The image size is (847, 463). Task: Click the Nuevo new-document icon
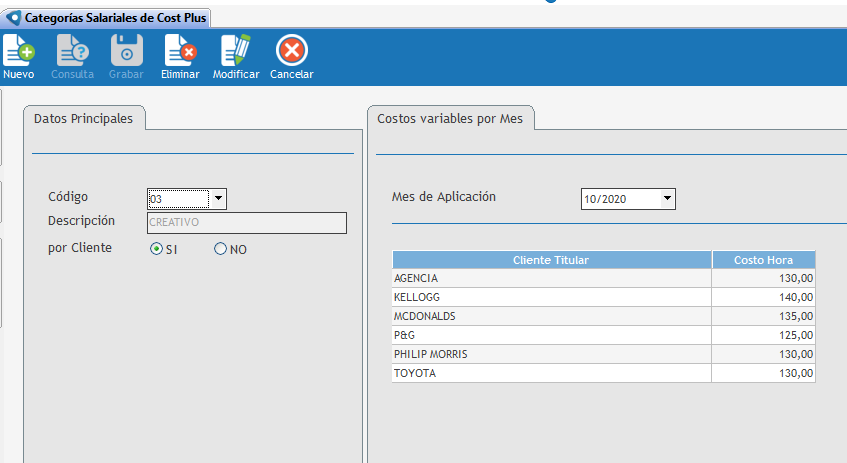pyautogui.click(x=19, y=50)
